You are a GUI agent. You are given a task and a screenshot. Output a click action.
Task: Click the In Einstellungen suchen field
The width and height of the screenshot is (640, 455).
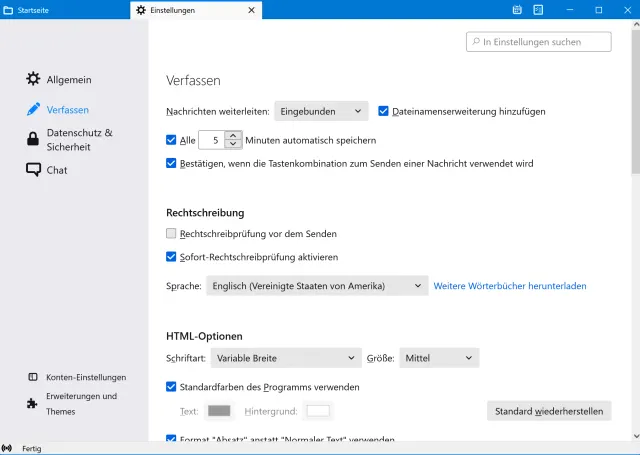point(539,42)
